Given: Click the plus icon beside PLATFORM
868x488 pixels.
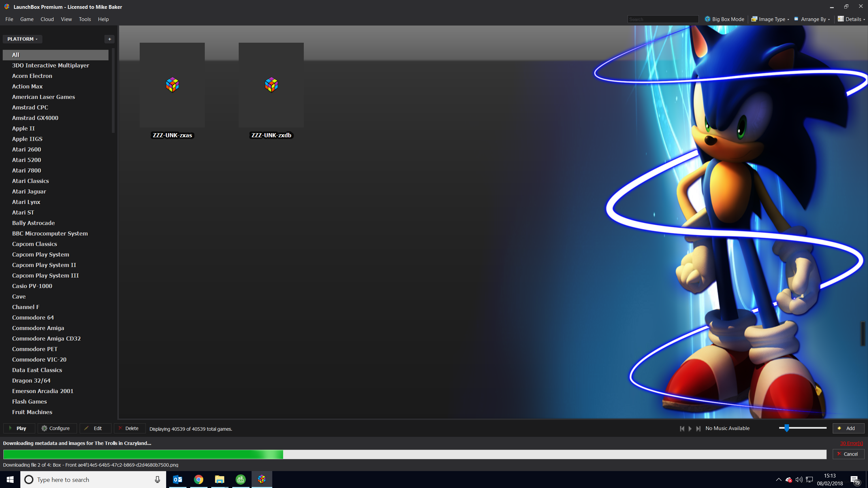Looking at the screenshot, I should coord(110,39).
